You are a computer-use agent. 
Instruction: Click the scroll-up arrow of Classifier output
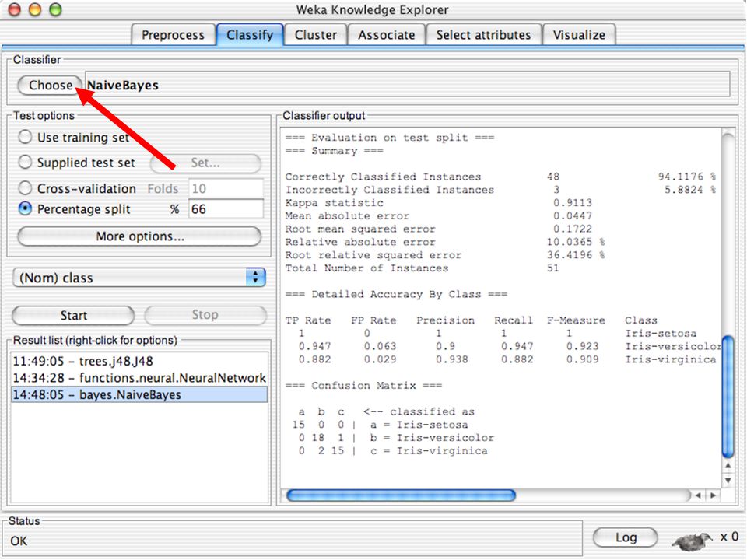tap(728, 466)
